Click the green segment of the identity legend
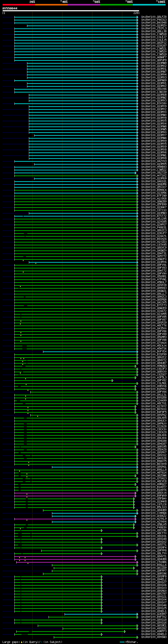 pyautogui.click(x=116, y=5)
